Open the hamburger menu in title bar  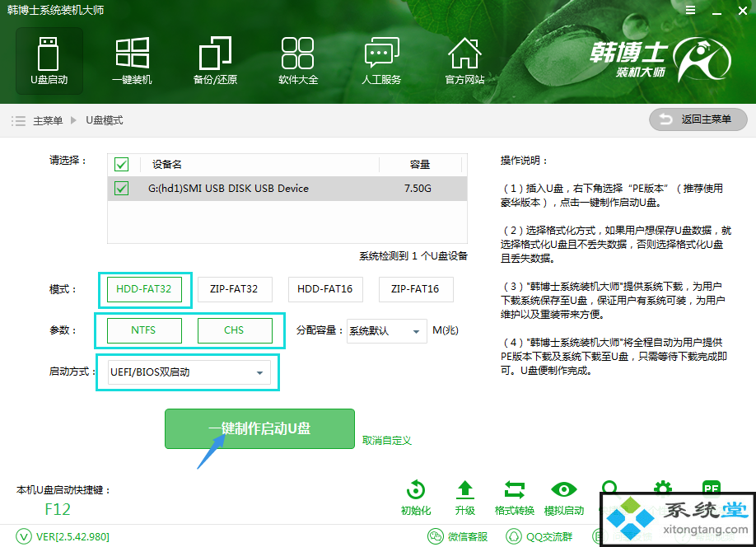pos(690,10)
